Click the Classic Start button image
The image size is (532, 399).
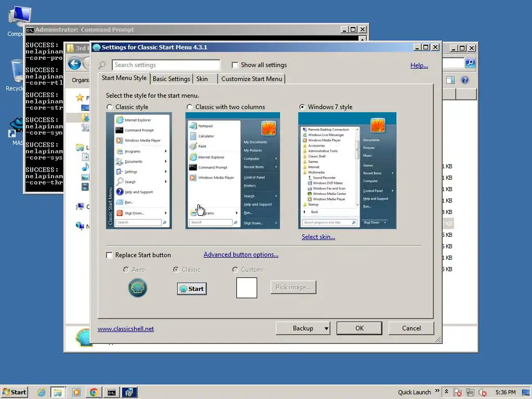(192, 289)
